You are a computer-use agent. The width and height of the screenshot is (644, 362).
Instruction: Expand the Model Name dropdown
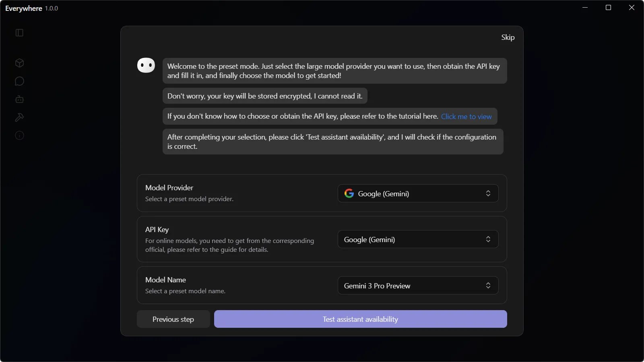pos(418,286)
